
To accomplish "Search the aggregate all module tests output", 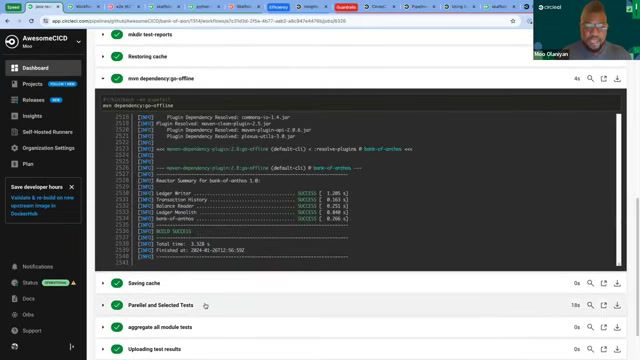I will [x=590, y=327].
